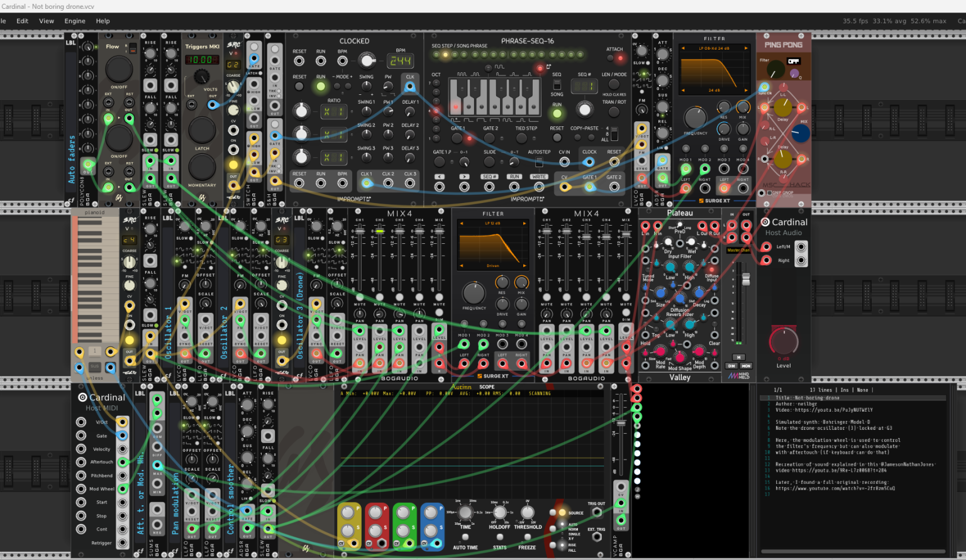This screenshot has width=966, height=560.
Task: Open the LP OB-Xd 24 dB filter type selector
Action: (x=714, y=48)
